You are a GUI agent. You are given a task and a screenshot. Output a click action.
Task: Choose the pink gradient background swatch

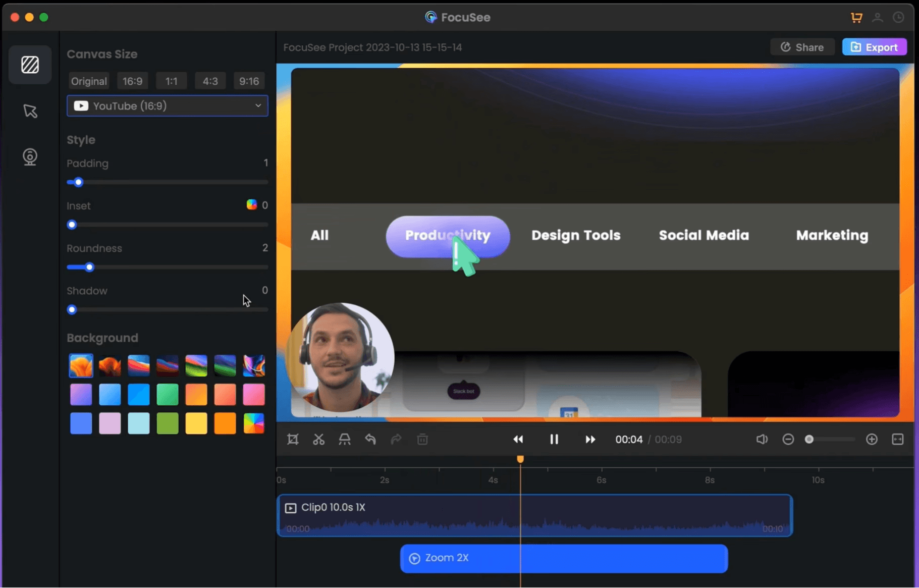point(254,394)
